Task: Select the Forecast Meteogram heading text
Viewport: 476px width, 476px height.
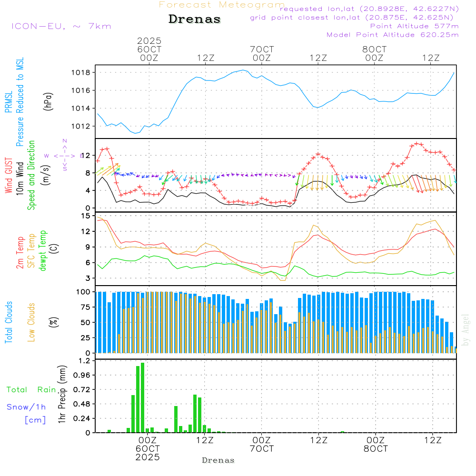Action: (x=221, y=5)
